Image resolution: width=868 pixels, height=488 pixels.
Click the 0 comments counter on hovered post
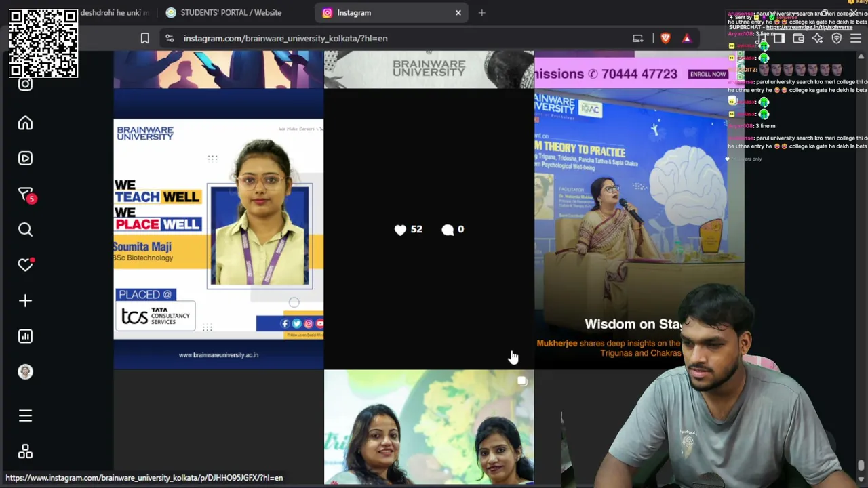(x=452, y=230)
